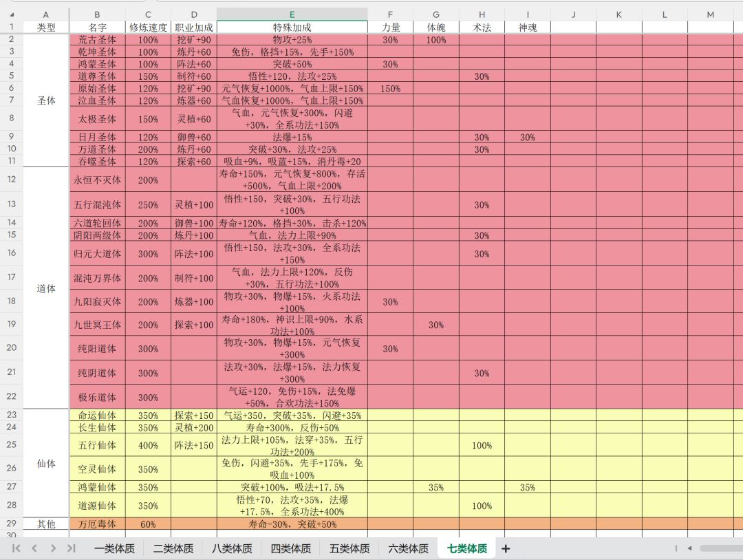
Task: Click the 万厄毒体 name cell
Action: click(x=97, y=524)
